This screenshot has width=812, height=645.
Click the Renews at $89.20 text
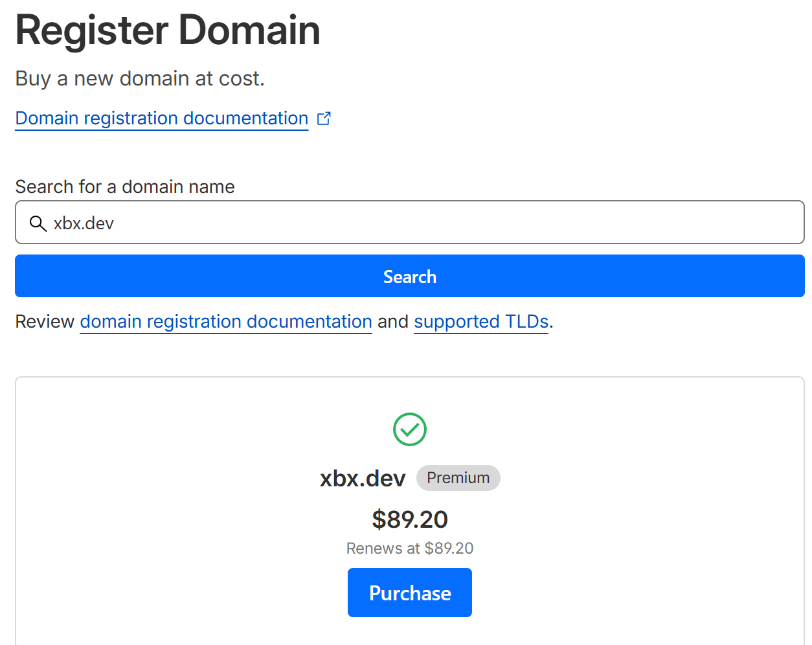[x=409, y=548]
